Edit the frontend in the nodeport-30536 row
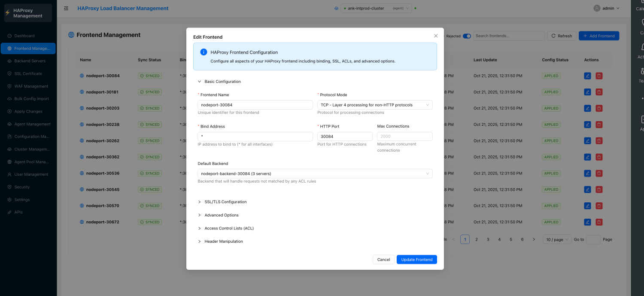The height and width of the screenshot is (296, 644). point(587,173)
